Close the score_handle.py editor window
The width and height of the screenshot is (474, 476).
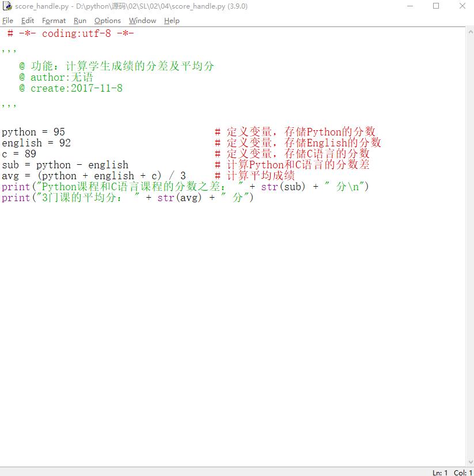pyautogui.click(x=462, y=6)
